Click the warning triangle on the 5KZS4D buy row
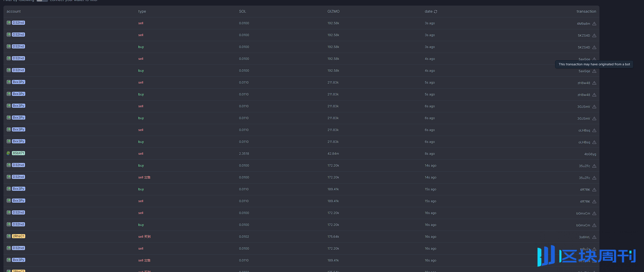The height and width of the screenshot is (272, 644). pyautogui.click(x=594, y=47)
